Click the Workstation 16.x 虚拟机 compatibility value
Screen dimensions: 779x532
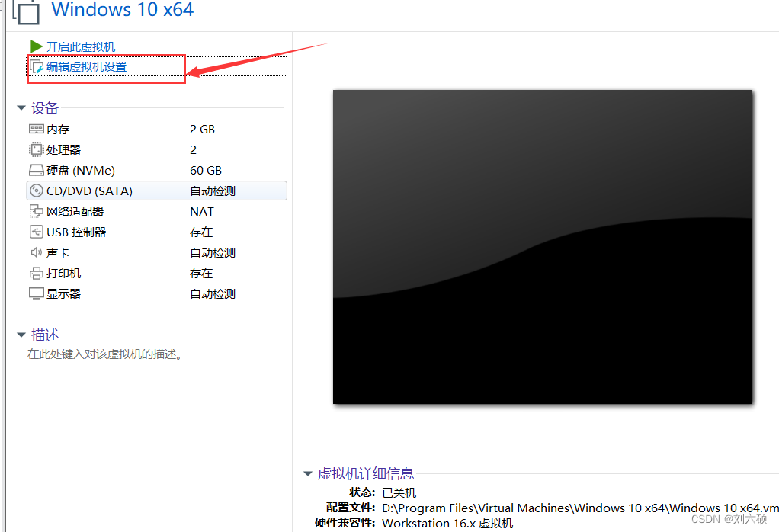447,524
